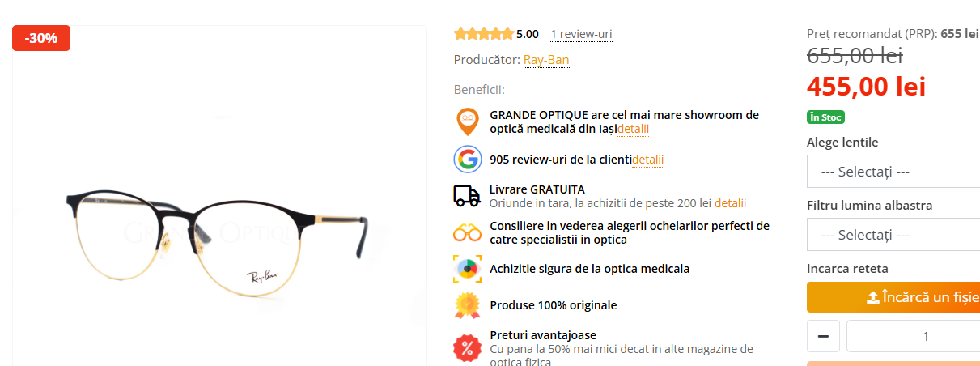Open the free delivery detalii link
Image resolution: width=980 pixels, height=366 pixels.
[x=730, y=203]
